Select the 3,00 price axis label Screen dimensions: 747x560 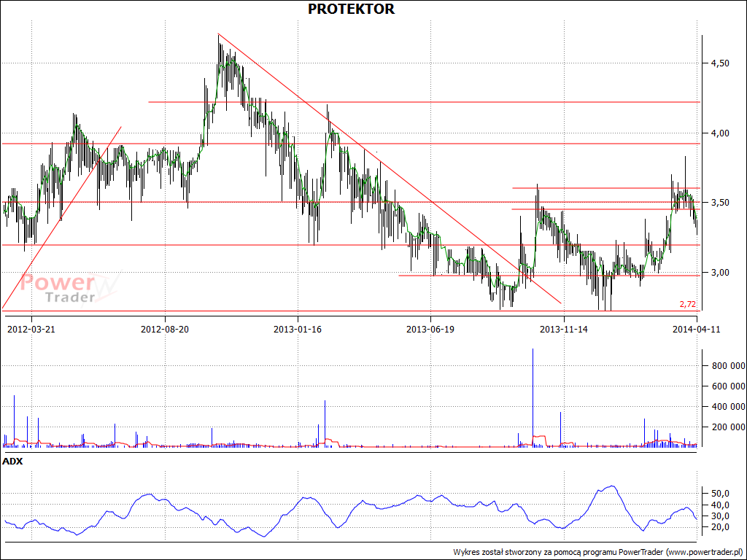(719, 273)
